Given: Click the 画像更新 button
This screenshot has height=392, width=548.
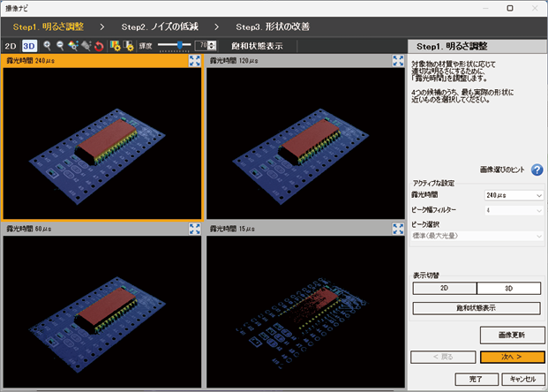Looking at the screenshot, I should click(x=512, y=335).
